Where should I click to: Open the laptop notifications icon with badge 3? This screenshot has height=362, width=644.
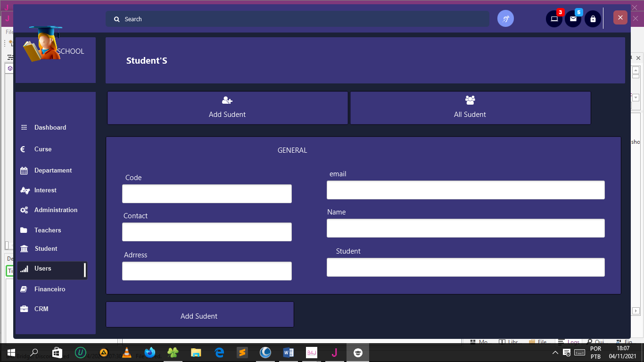[554, 19]
